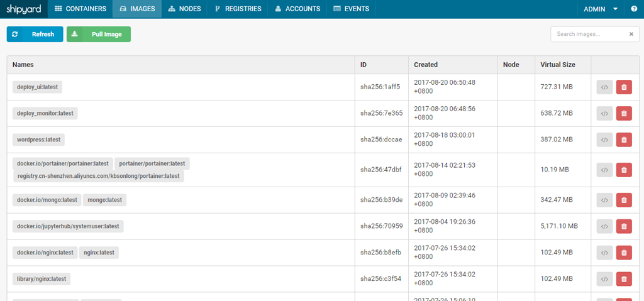Delete the deploy_monitor:latest image
The height and width of the screenshot is (301, 644).
[624, 113]
